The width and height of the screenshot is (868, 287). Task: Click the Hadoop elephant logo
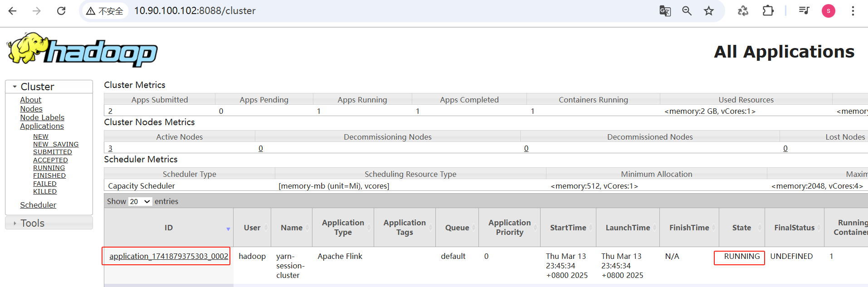point(82,50)
